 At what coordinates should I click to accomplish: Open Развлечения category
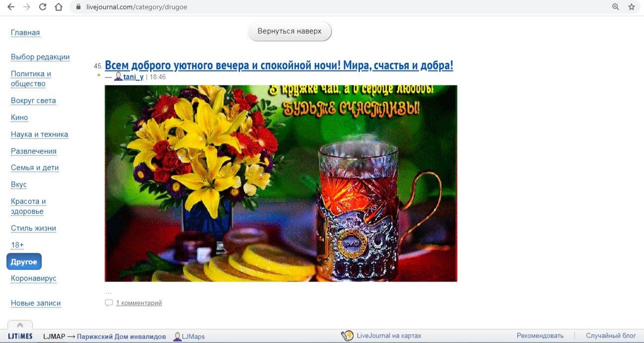click(34, 151)
